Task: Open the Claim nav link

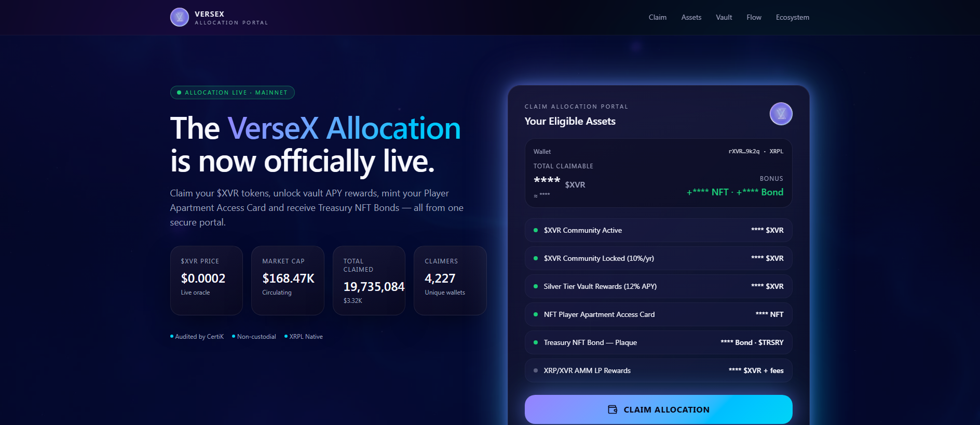Action: [x=658, y=17]
